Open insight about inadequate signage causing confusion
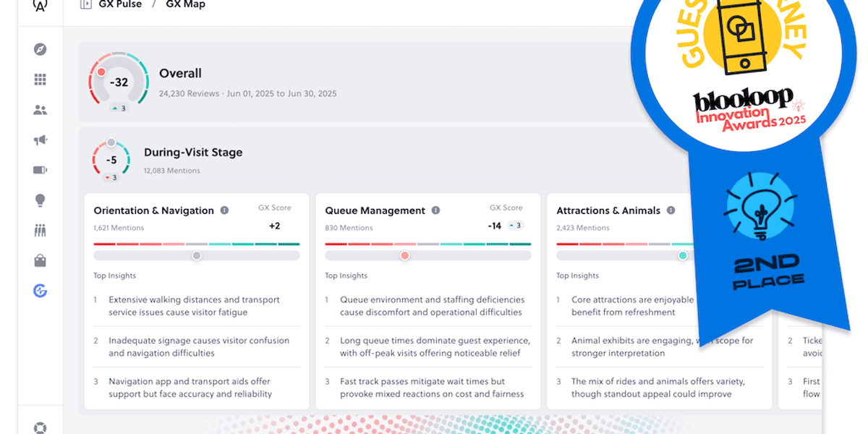The height and width of the screenshot is (434, 868). (199, 346)
